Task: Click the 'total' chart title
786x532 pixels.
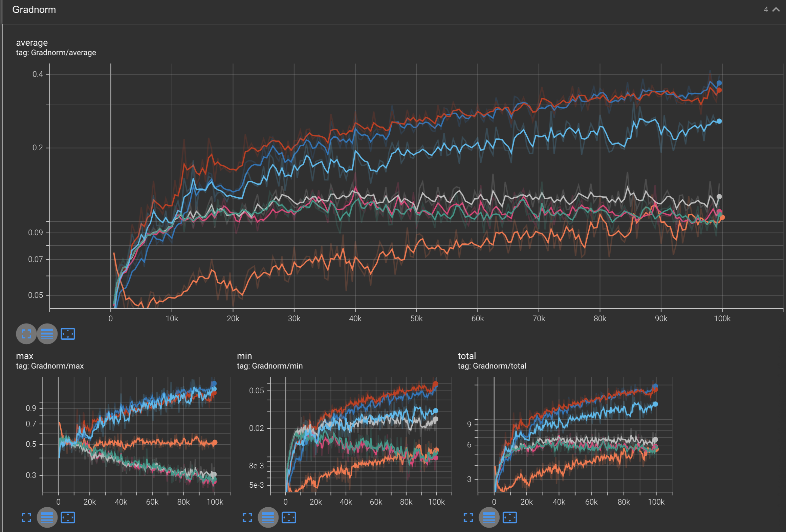Action: point(467,356)
